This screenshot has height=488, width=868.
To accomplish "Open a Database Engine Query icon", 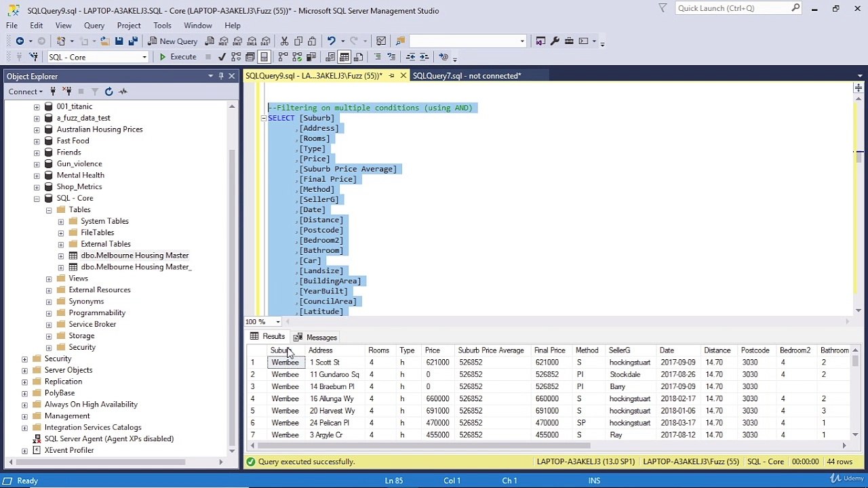I will (210, 41).
